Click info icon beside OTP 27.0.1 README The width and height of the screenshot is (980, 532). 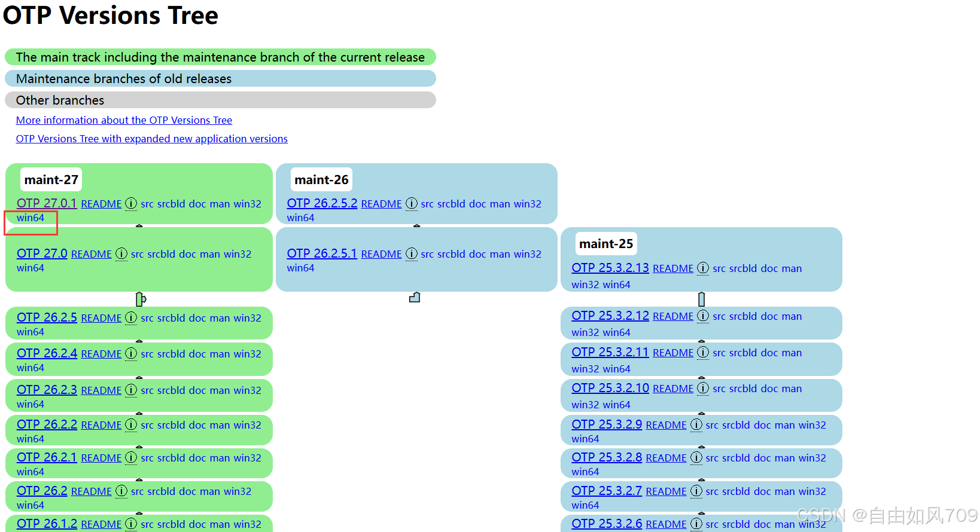point(131,204)
